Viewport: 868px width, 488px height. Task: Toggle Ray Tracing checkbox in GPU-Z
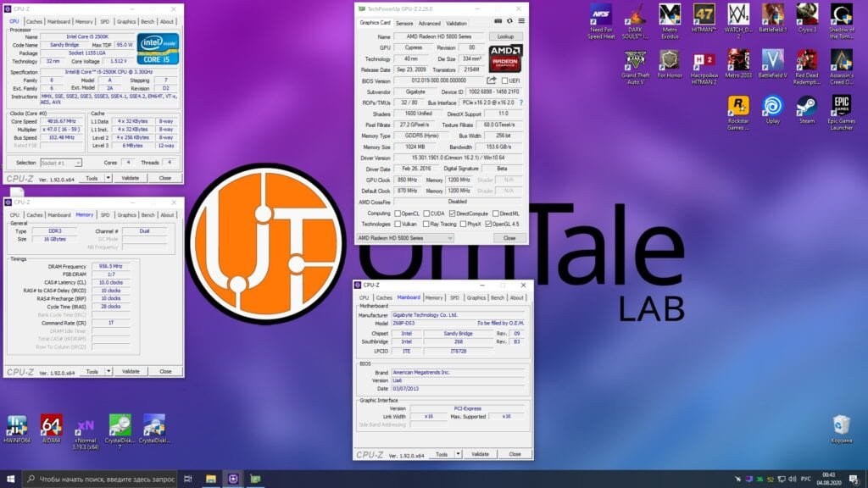coord(426,224)
